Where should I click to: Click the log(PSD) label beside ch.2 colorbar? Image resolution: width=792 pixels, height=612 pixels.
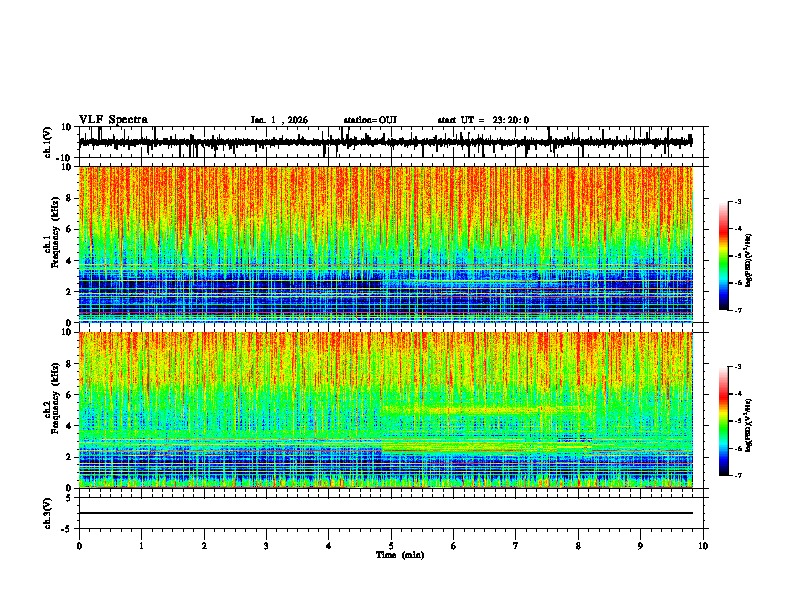749,425
